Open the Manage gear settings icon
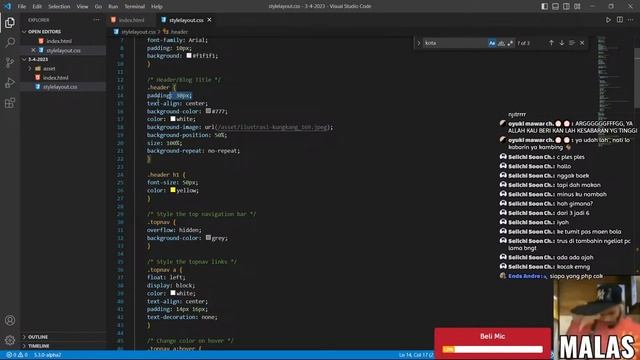This screenshot has height=360, width=640. [x=10, y=340]
